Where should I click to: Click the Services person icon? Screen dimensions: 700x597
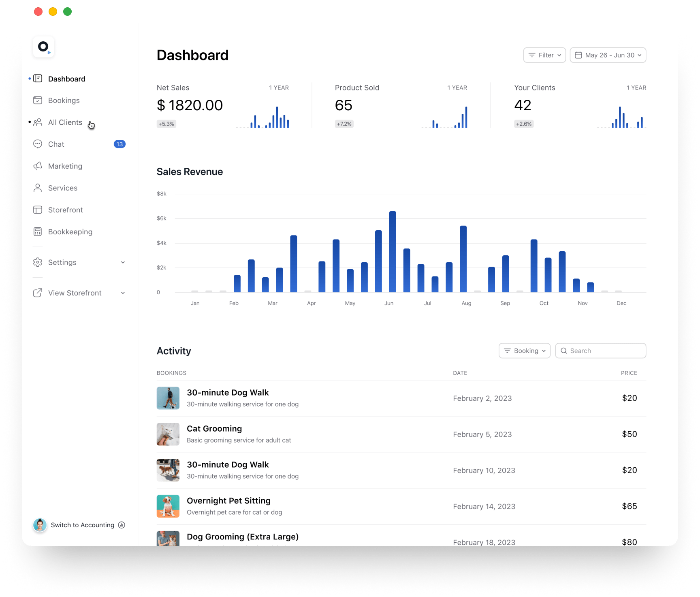38,188
